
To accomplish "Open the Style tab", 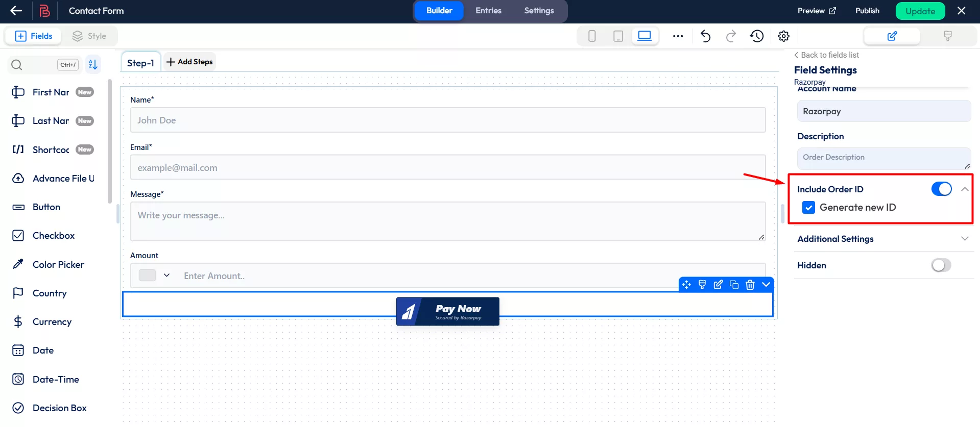I will 89,36.
